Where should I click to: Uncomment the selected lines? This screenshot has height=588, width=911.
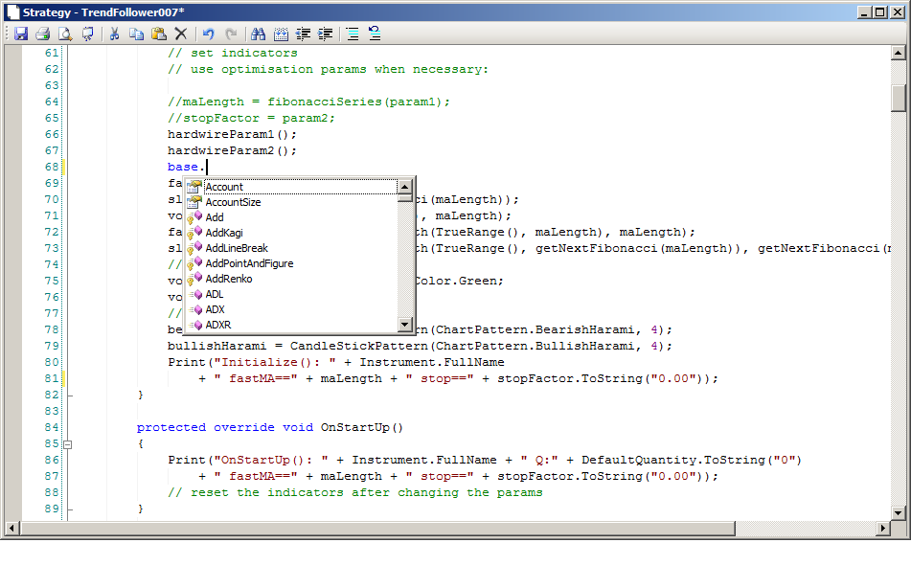click(x=375, y=34)
